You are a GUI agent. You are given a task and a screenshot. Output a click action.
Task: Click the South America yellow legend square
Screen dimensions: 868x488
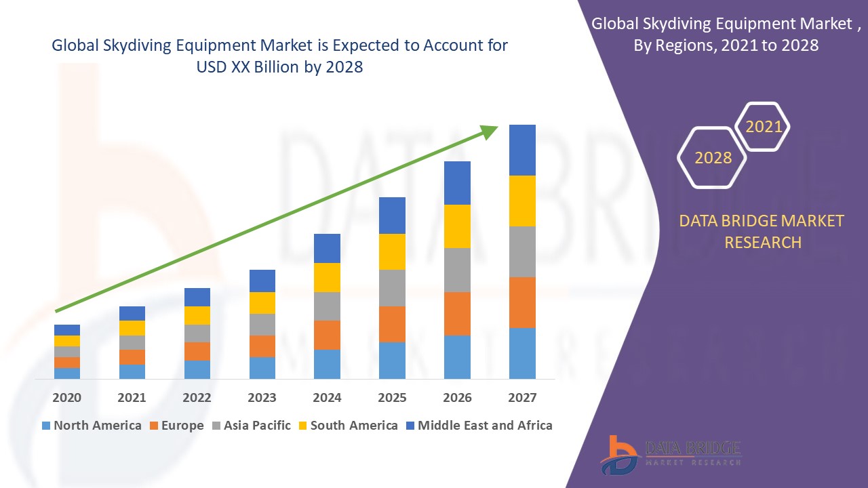point(302,426)
